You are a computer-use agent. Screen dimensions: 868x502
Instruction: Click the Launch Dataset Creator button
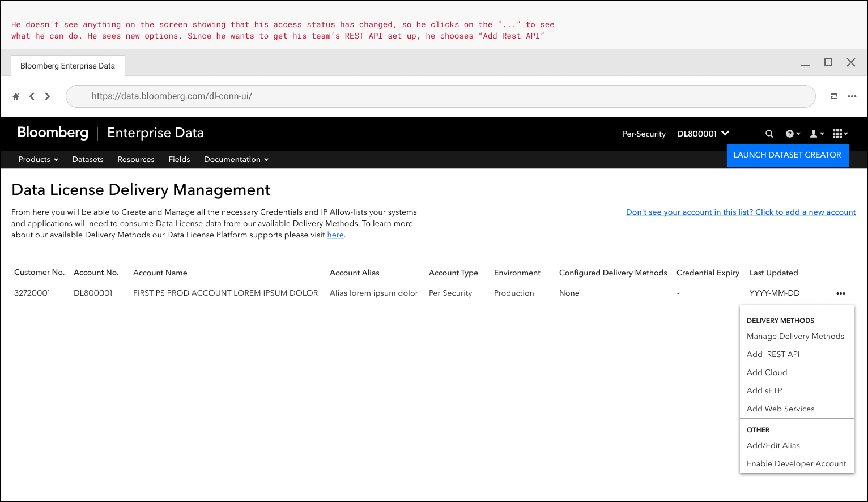(x=788, y=155)
